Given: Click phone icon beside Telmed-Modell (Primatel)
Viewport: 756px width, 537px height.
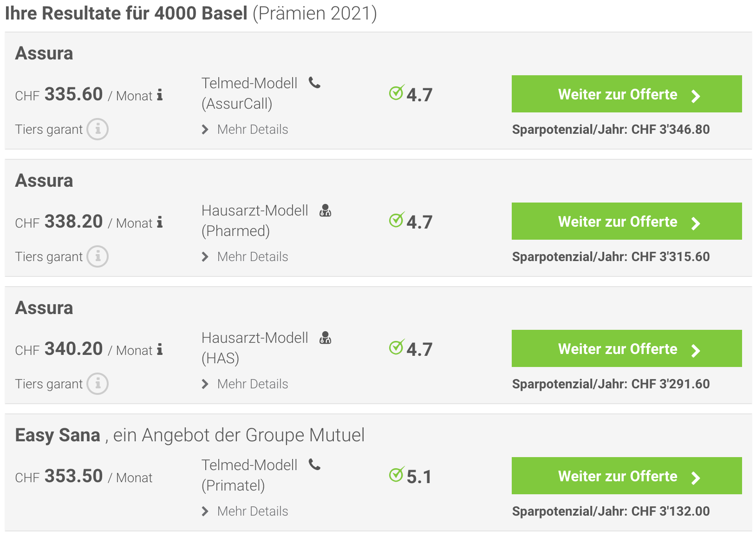Looking at the screenshot, I should pyautogui.click(x=315, y=465).
